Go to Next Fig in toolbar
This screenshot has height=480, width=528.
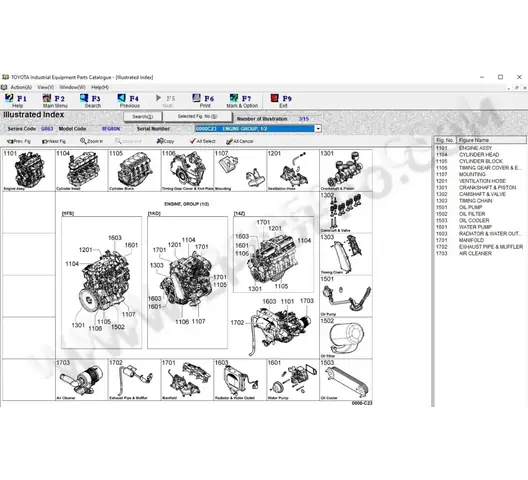coord(54,141)
